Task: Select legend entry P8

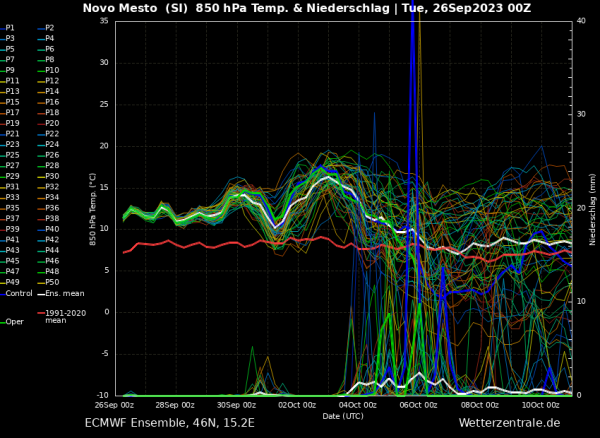Action: coord(46,60)
